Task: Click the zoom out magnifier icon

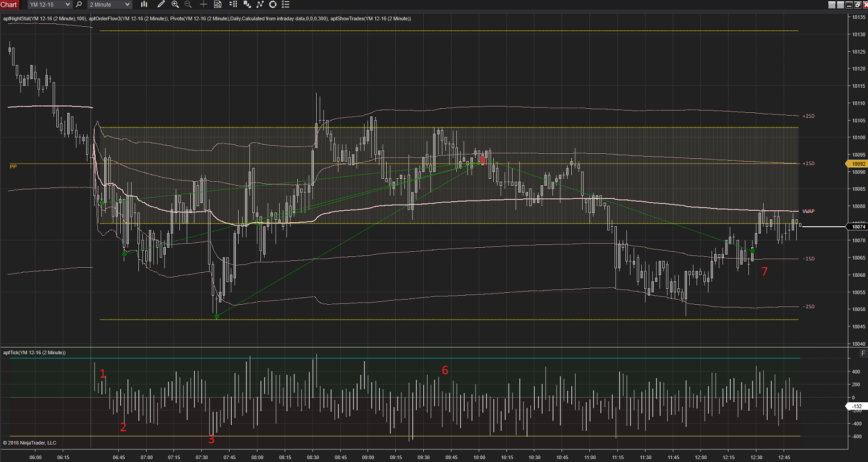Action: (x=188, y=5)
